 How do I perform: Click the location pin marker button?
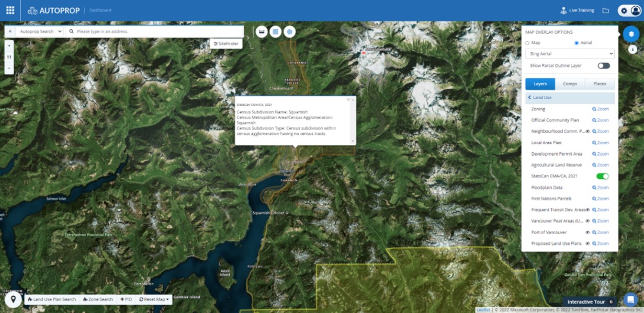coord(13,299)
